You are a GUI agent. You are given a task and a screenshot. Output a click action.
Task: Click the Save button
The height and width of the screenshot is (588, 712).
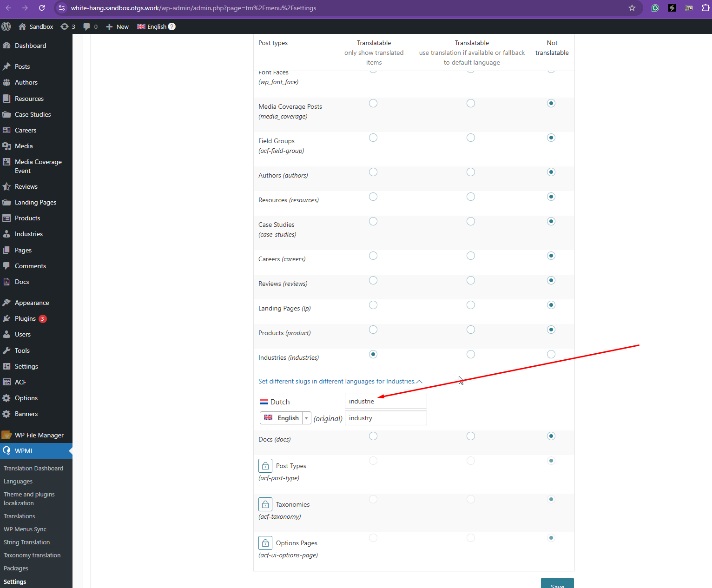tap(557, 584)
